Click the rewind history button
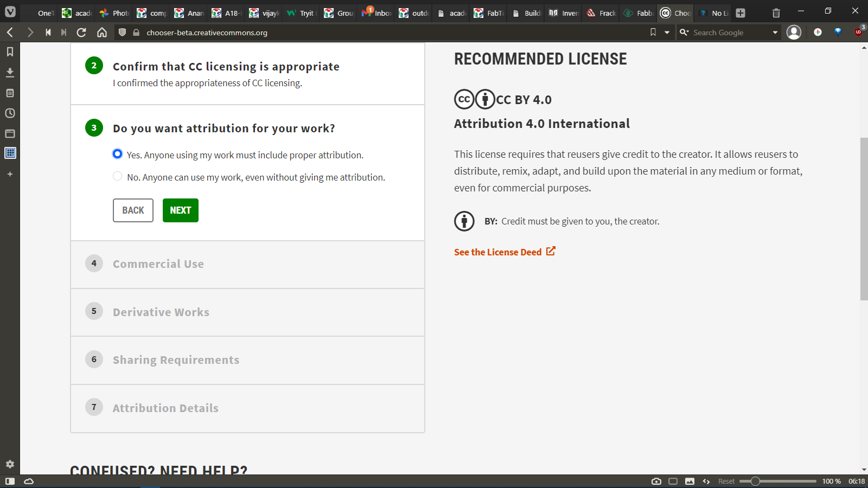Viewport: 868px width, 488px height. 48,33
